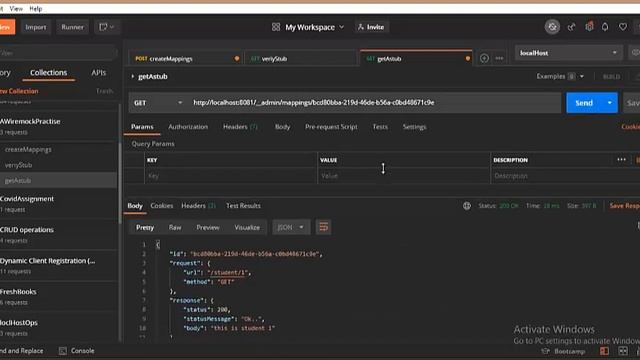This screenshot has height=360, width=640.
Task: Open the capture requests satellite icon
Action: coord(571,27)
